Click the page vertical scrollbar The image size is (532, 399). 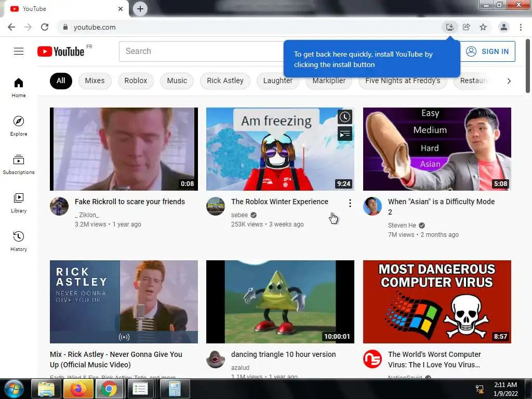528,66
